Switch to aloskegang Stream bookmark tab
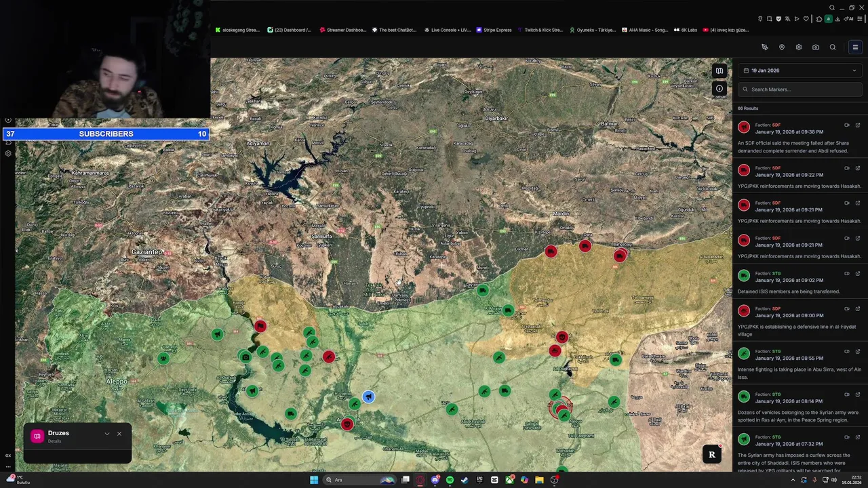 pyautogui.click(x=237, y=30)
